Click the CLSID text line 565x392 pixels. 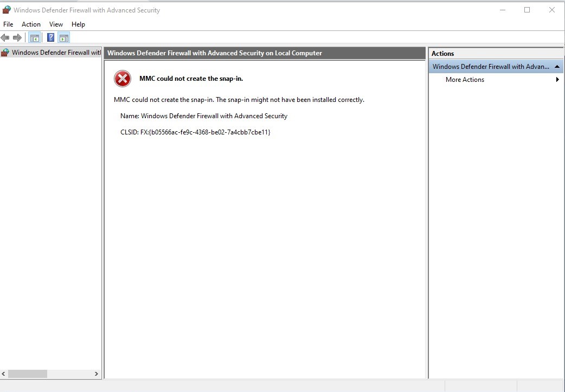click(x=195, y=132)
